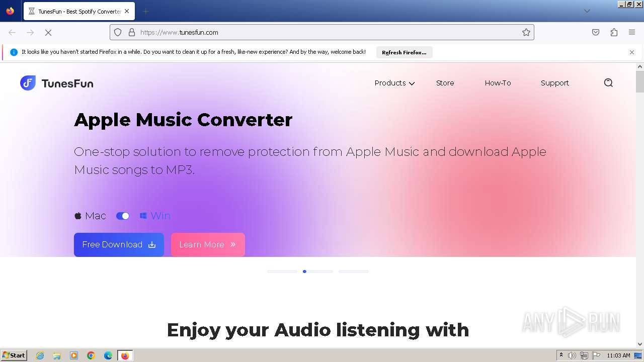Open the Store navigation link
644x362 pixels.
pyautogui.click(x=445, y=83)
